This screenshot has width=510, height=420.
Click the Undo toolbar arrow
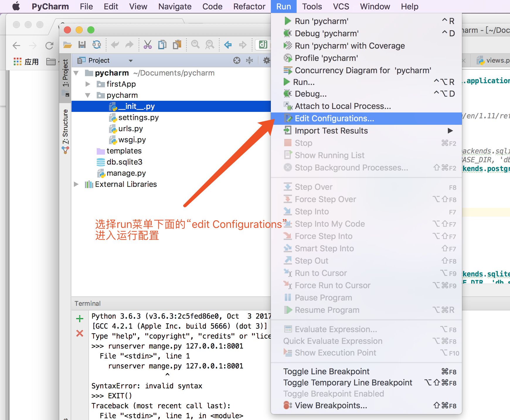115,45
